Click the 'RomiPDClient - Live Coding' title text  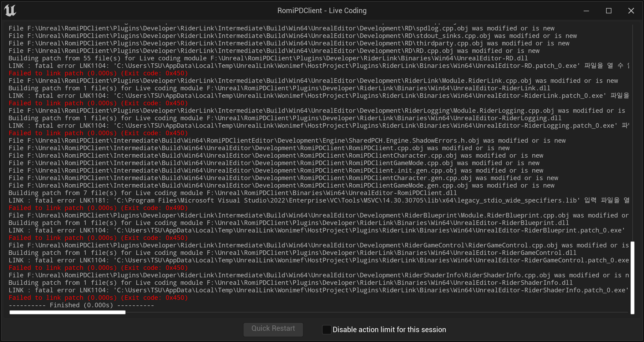pyautogui.click(x=322, y=11)
